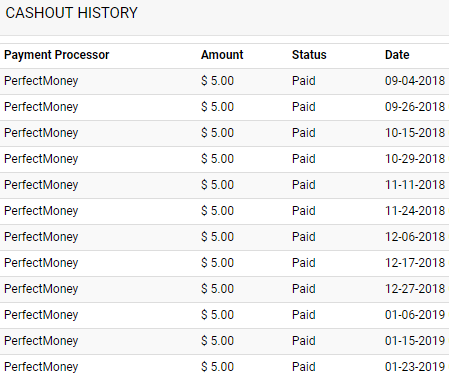
Task: Click the $ 5.00 amount for 10-29-2018
Action: 217,159
